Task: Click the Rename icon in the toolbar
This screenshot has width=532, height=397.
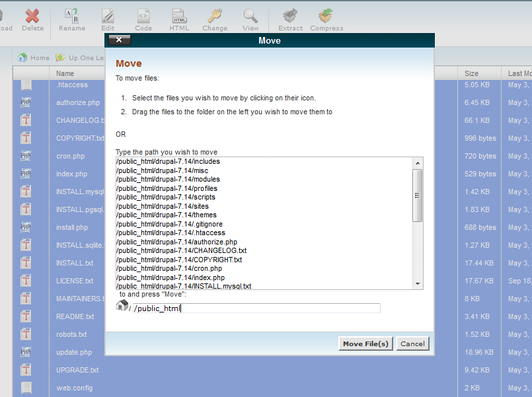Action: tap(72, 17)
